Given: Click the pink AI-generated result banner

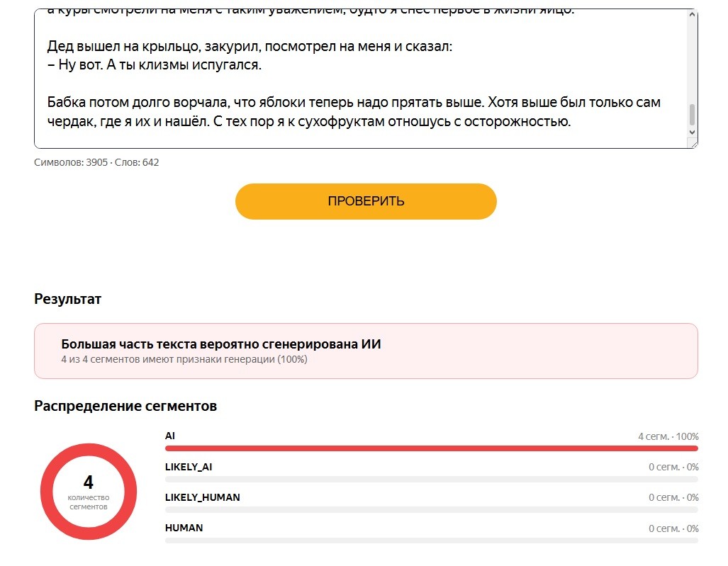Looking at the screenshot, I should click(x=366, y=351).
